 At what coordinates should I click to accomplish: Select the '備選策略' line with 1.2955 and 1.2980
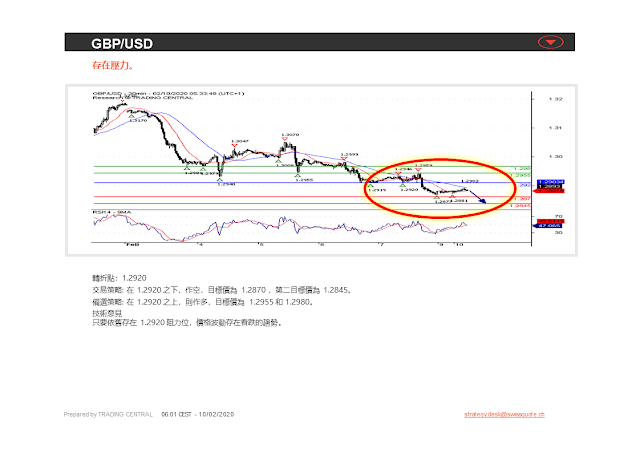(203, 302)
